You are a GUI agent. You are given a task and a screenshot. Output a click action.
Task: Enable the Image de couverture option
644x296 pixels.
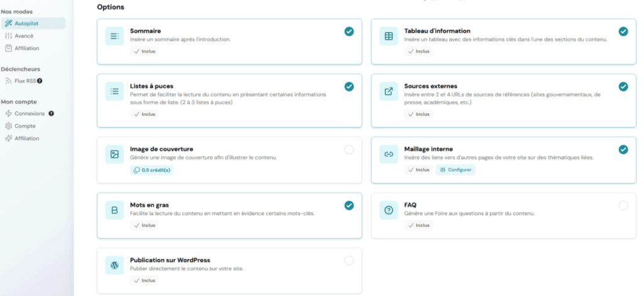pyautogui.click(x=349, y=150)
